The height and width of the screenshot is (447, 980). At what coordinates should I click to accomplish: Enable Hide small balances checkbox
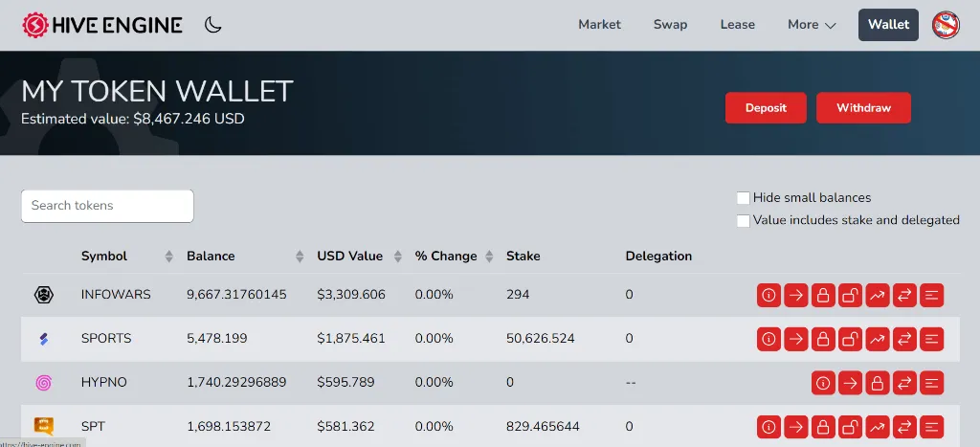[x=743, y=198]
